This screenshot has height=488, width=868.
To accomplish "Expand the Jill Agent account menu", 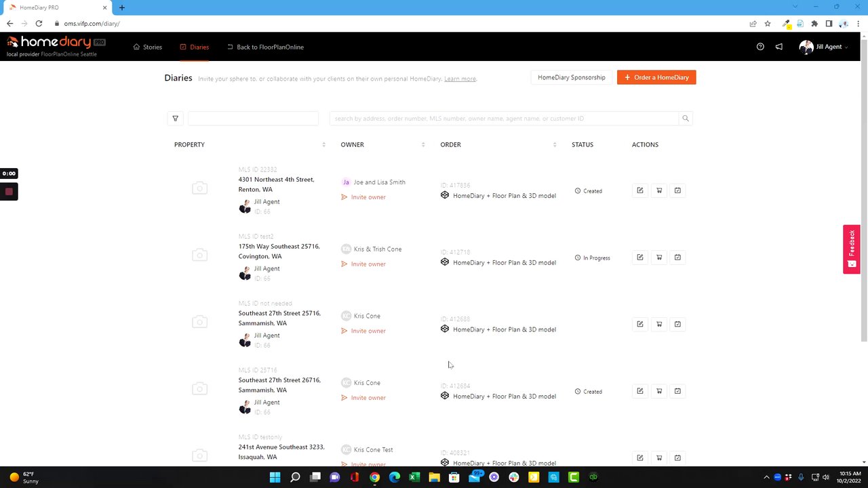I will [x=824, y=47].
